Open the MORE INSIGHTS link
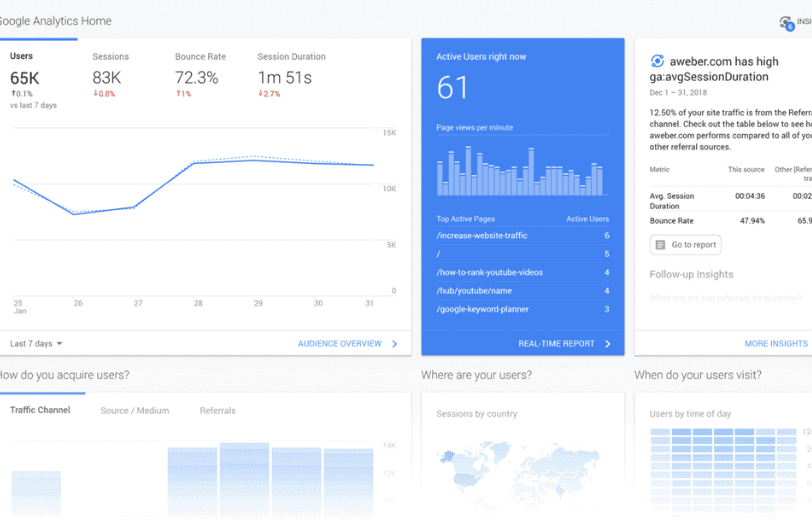Image resolution: width=812 pixels, height=525 pixels. 776,344
